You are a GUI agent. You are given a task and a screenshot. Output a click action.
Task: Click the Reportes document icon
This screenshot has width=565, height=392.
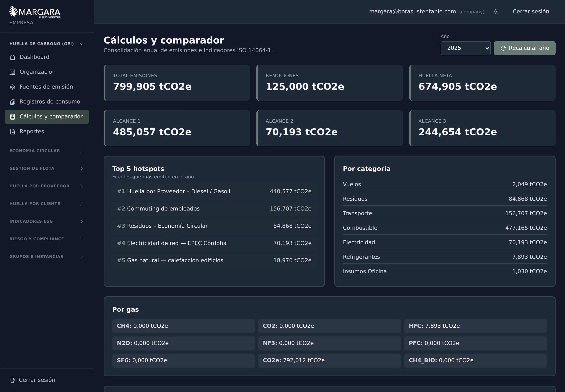pyautogui.click(x=13, y=132)
